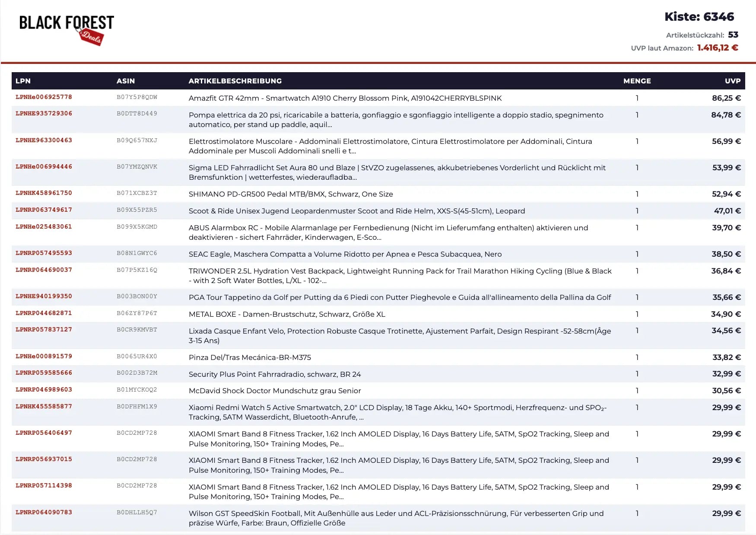756x535 pixels.
Task: Click the total UVP value 1.416,12 €
Action: (x=717, y=48)
